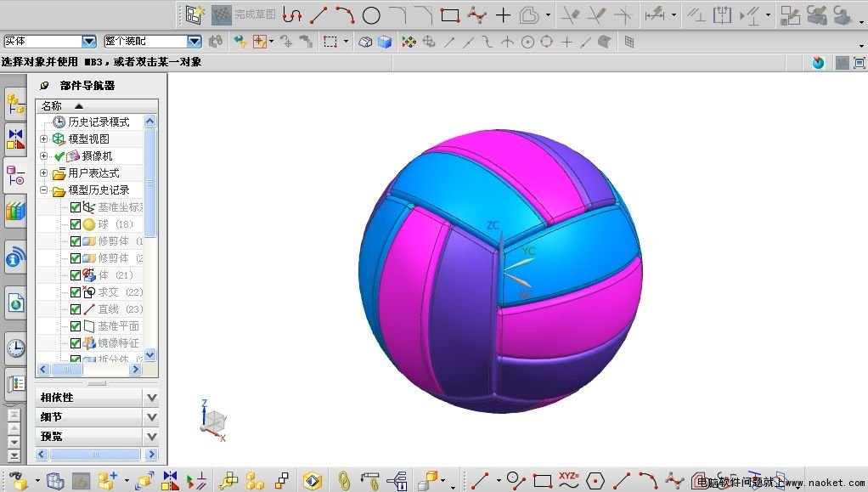Open the Roles sidebar tab
868x492 pixels.
tap(15, 383)
